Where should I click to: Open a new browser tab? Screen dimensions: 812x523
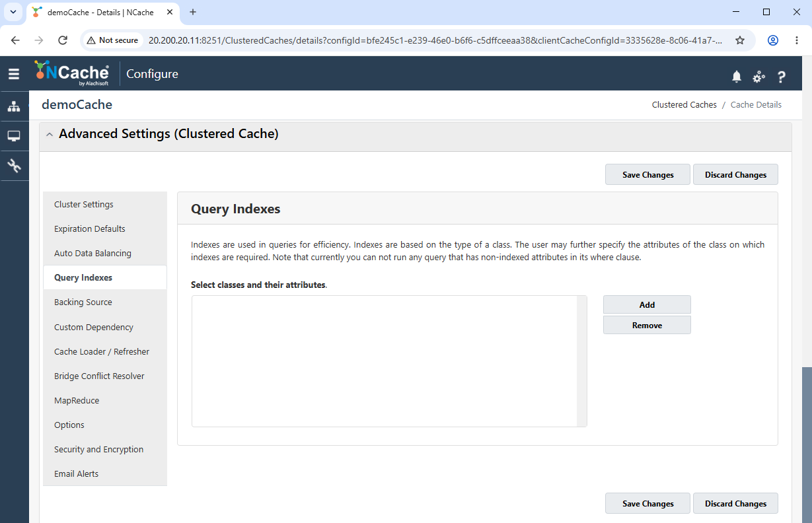tap(193, 12)
